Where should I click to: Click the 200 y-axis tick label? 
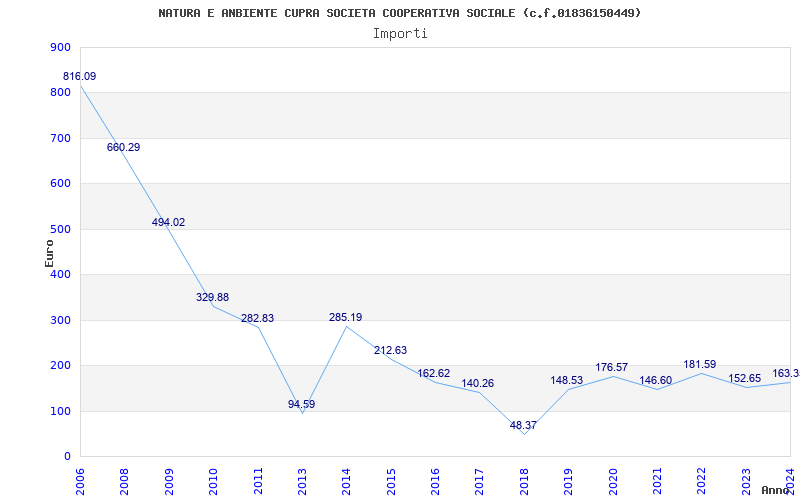(x=60, y=366)
